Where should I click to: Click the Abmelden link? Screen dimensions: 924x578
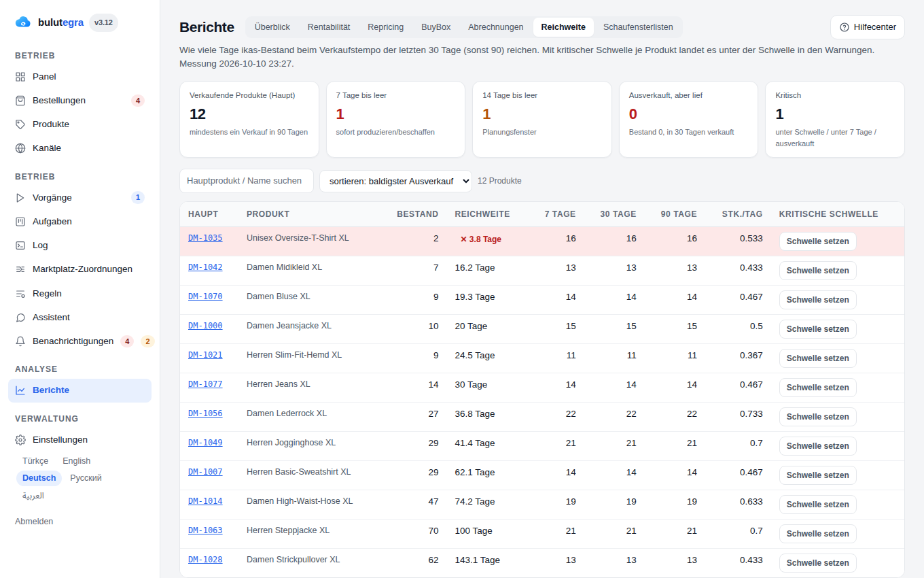[x=34, y=522]
